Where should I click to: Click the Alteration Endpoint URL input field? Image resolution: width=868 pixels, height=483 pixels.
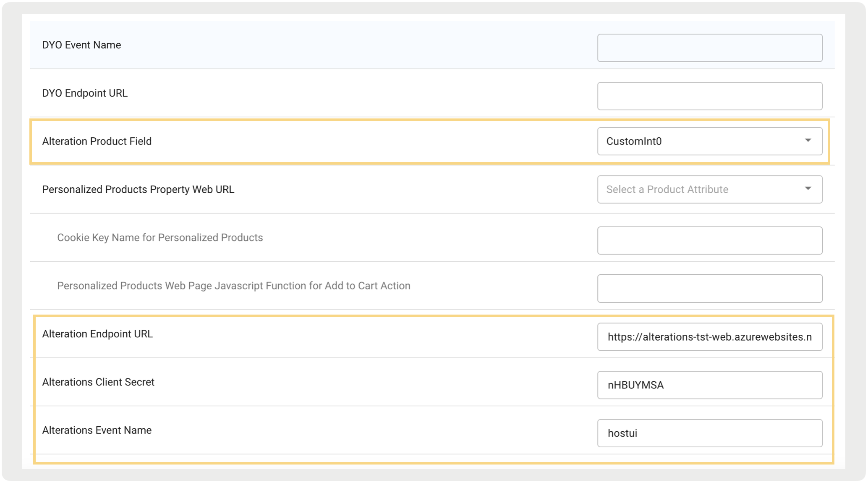click(x=710, y=337)
